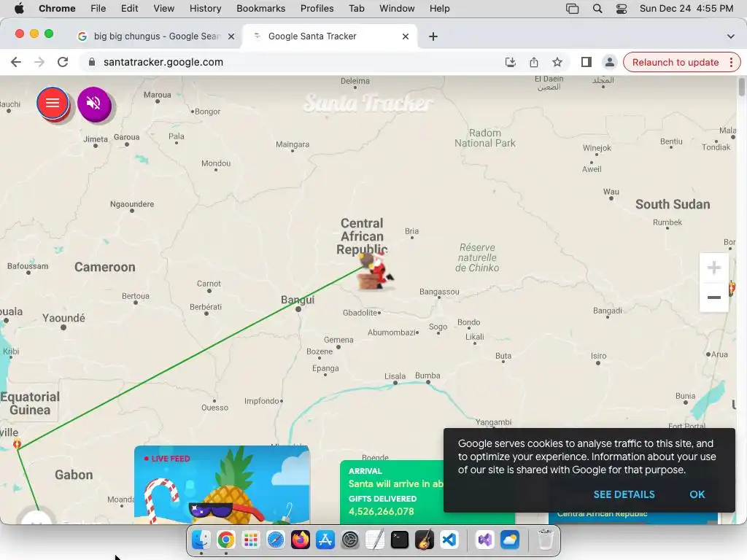Viewport: 747px width, 560px height.
Task: Open Control Center in menu bar
Action: point(622,8)
